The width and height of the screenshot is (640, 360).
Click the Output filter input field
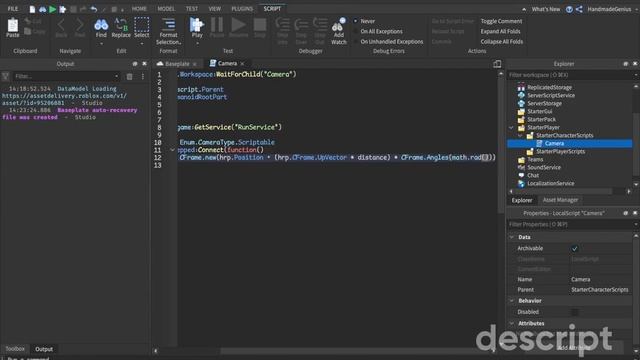point(66,76)
